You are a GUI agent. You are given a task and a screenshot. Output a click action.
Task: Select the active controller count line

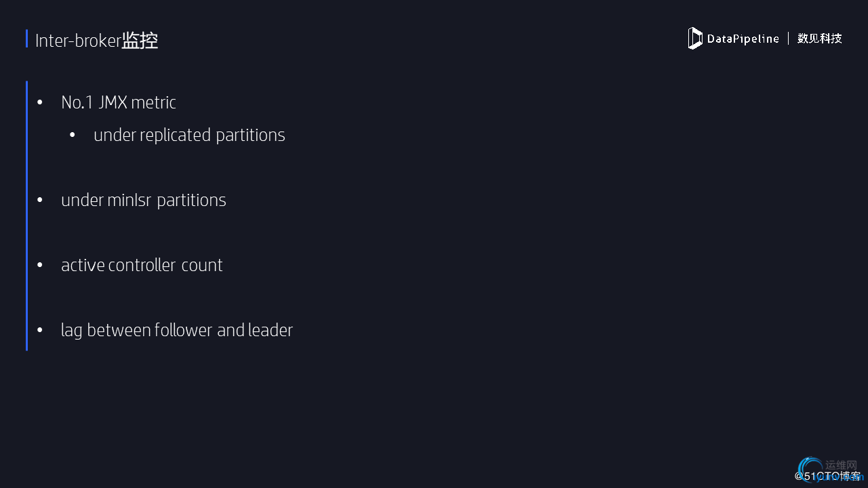coord(142,265)
